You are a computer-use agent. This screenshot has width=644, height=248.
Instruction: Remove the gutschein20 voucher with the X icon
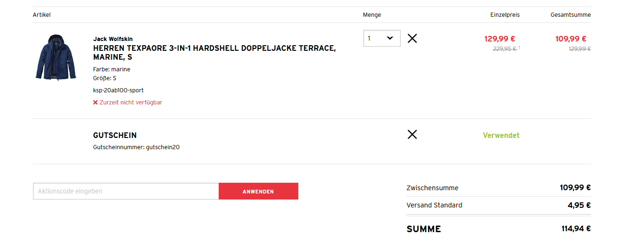tap(412, 135)
